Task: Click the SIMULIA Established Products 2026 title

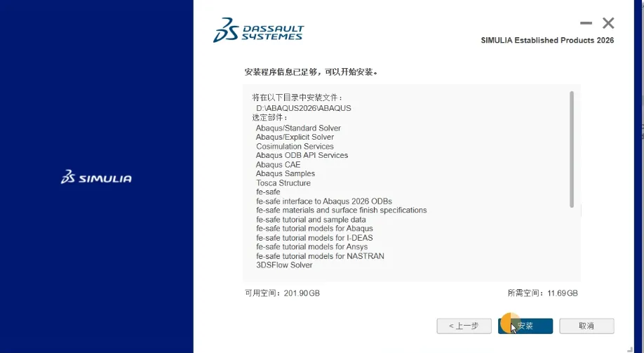Action: pyautogui.click(x=547, y=40)
